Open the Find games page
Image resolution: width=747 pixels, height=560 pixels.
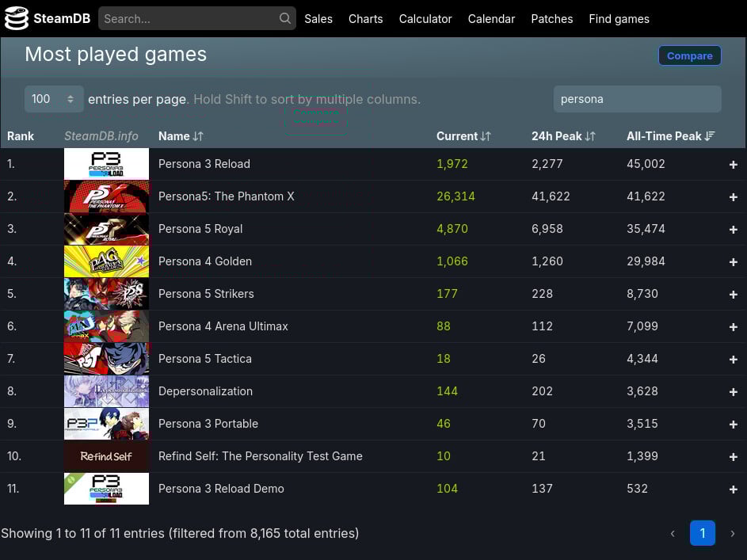[619, 19]
